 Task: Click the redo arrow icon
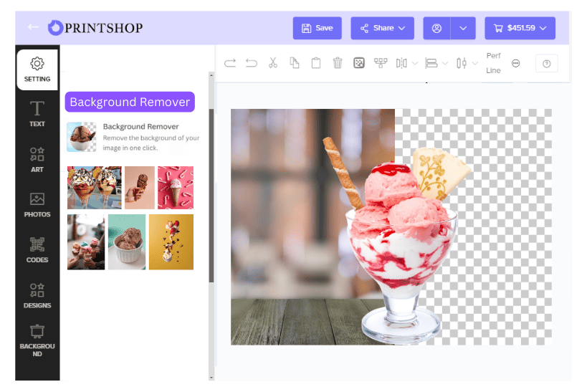tap(230, 63)
